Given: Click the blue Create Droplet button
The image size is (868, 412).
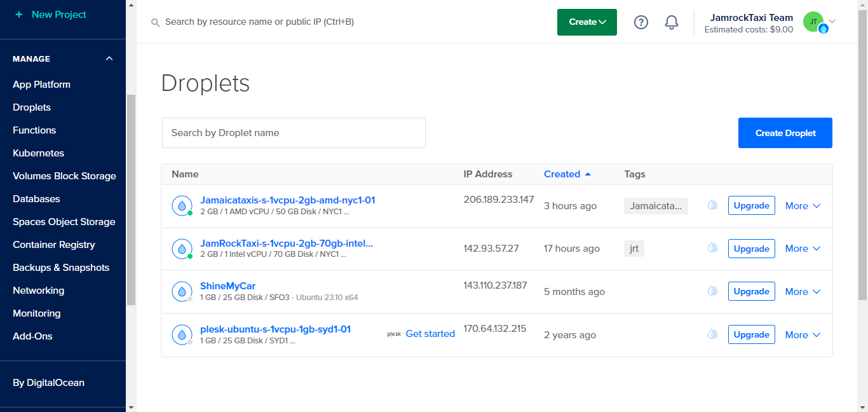Looking at the screenshot, I should tap(785, 133).
